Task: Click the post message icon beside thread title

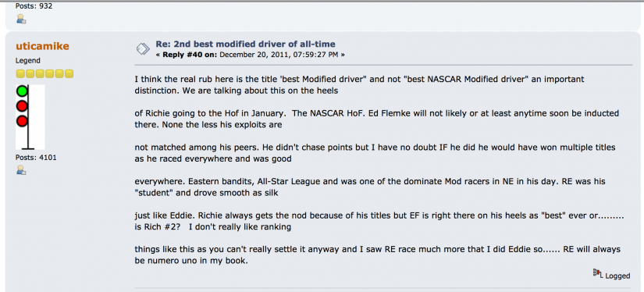Action: click(143, 49)
